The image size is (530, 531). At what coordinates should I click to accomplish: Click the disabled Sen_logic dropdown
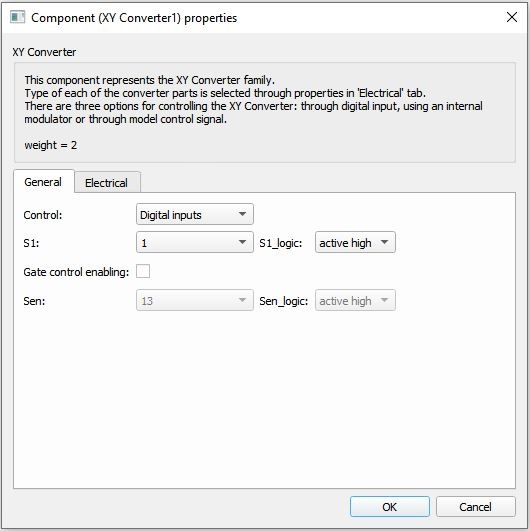pyautogui.click(x=355, y=300)
